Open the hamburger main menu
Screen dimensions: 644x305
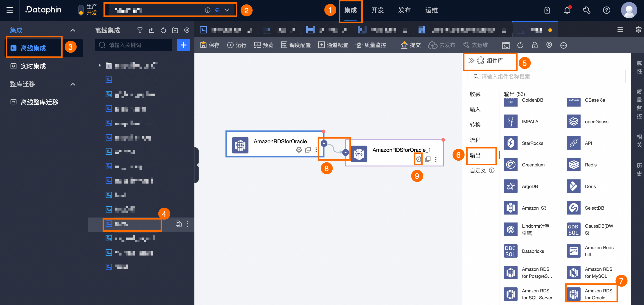9,10
